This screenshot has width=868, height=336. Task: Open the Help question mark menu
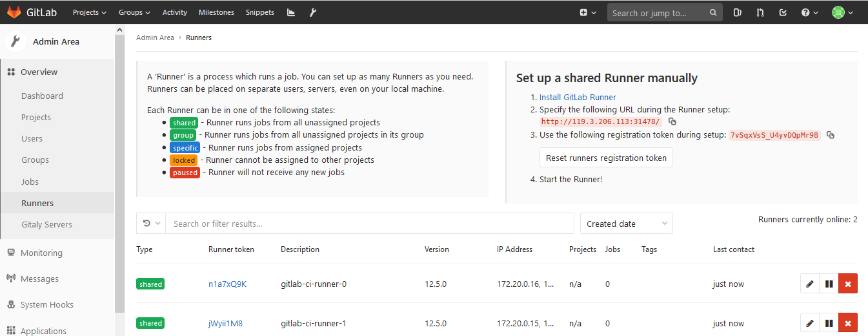(x=809, y=12)
